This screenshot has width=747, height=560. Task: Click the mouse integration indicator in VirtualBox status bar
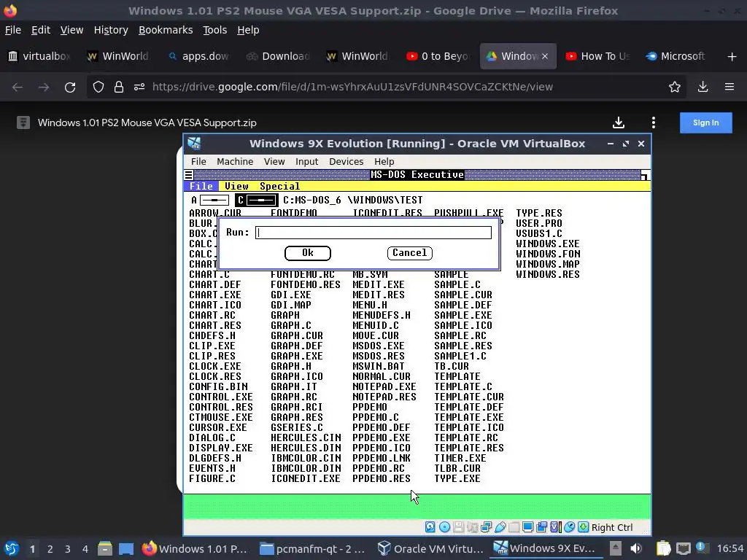tap(569, 526)
